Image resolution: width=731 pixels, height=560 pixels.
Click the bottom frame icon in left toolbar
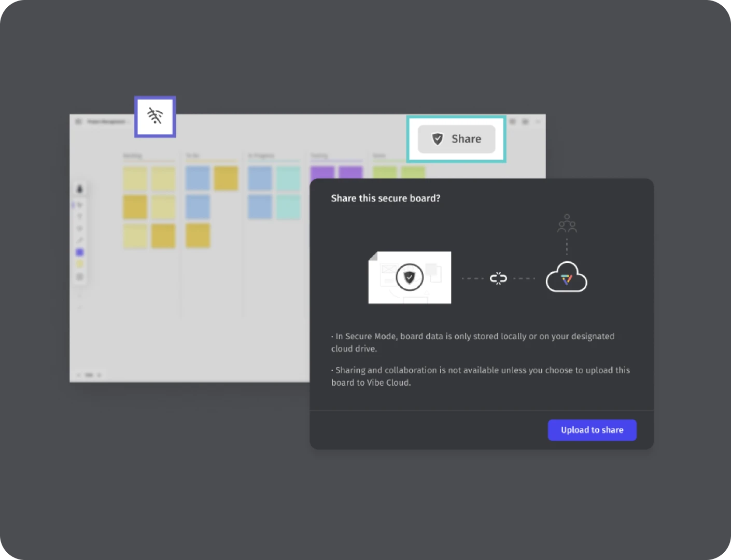click(x=80, y=277)
